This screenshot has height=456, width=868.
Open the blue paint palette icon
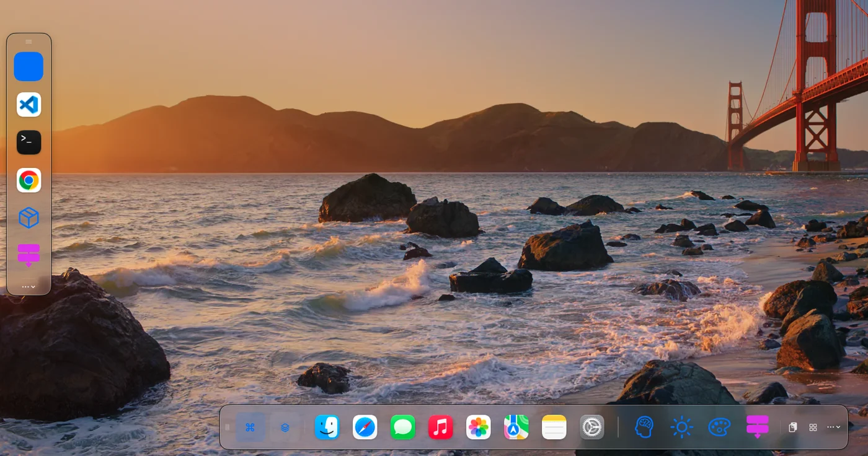720,427
